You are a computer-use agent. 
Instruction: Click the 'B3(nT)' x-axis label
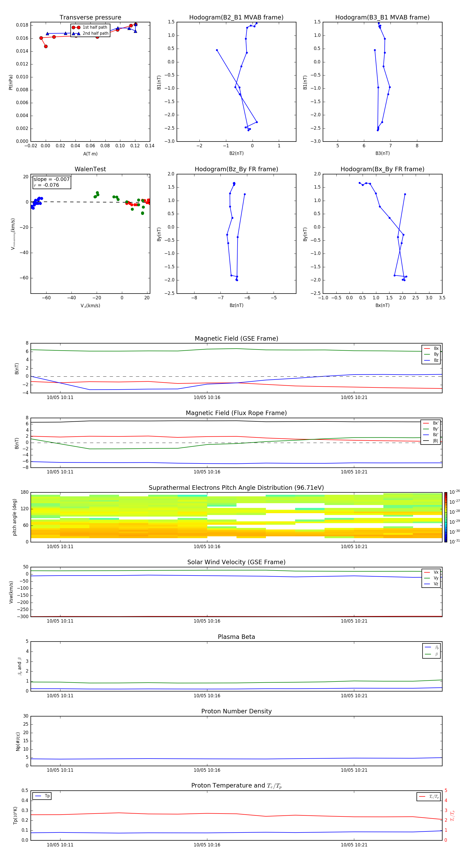point(382,153)
